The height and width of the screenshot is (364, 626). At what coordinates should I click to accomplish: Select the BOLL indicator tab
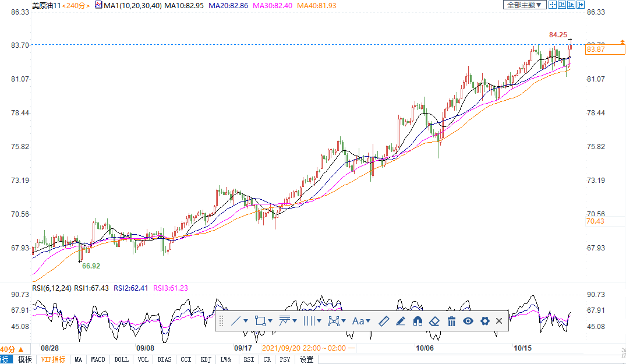[121, 359]
